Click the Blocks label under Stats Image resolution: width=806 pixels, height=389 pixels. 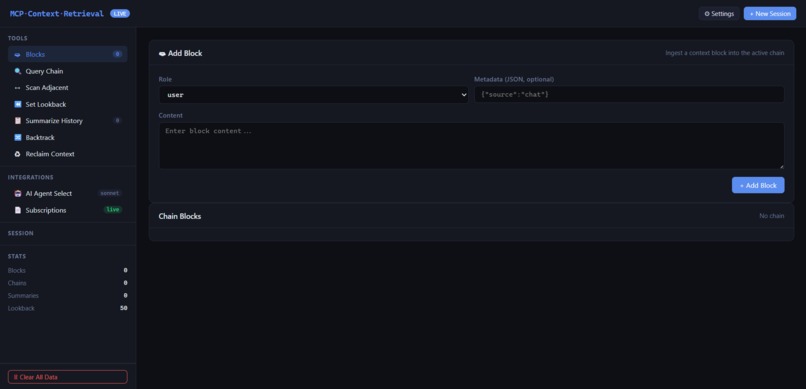(16, 270)
